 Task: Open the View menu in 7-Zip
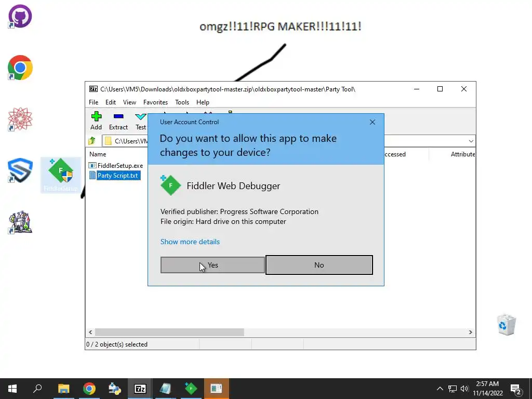pos(129,102)
